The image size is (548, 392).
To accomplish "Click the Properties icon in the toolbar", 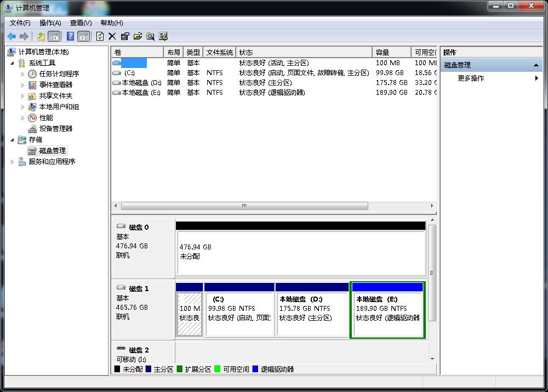I will click(125, 36).
